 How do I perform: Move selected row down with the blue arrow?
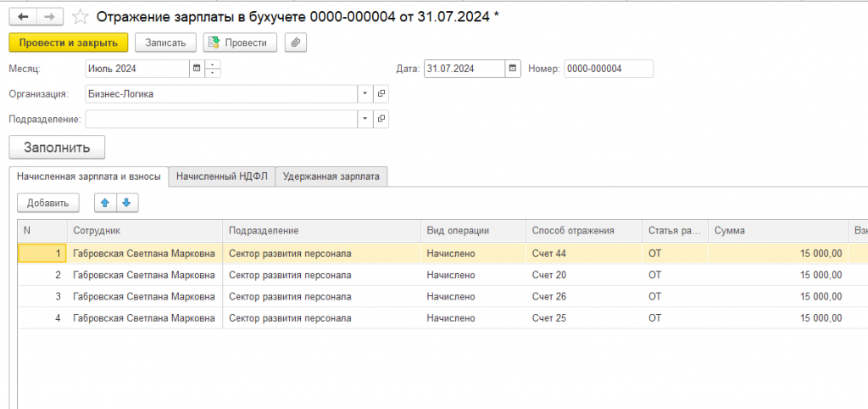[127, 203]
